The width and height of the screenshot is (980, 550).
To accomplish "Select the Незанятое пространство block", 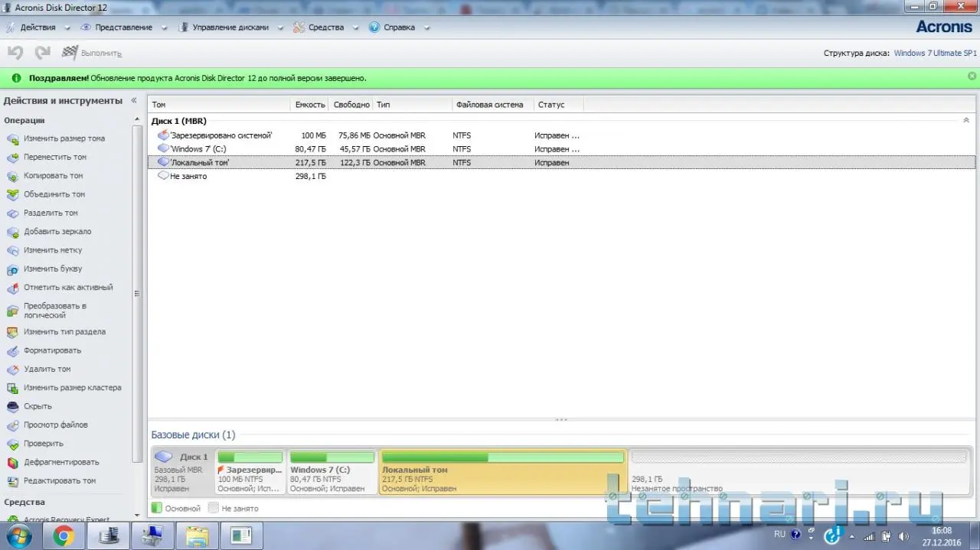I will (x=799, y=472).
